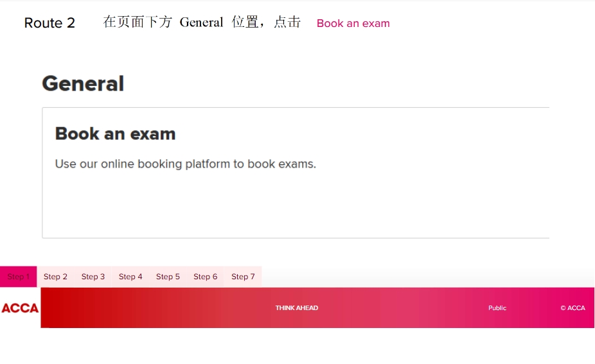Click the online booking platform description
Viewport: 595px width, 364px height.
pos(186,164)
